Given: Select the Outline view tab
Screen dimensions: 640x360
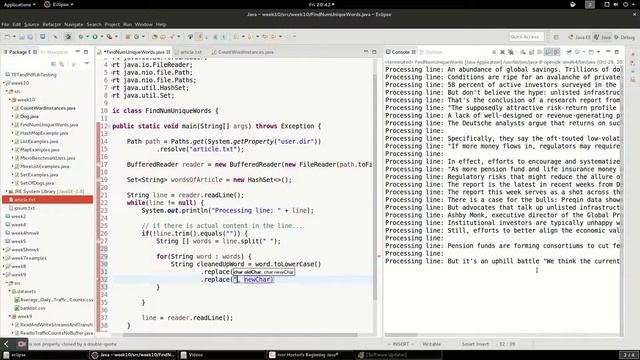Looking at the screenshot, I should 433,52.
